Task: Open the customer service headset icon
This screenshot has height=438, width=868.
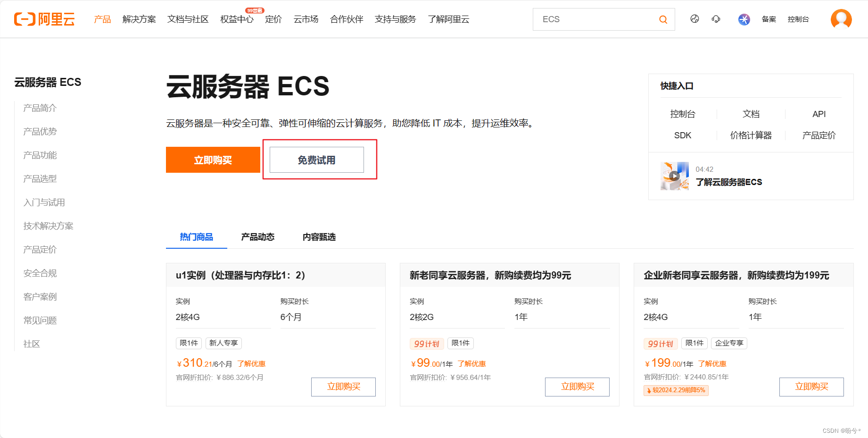Action: pyautogui.click(x=716, y=19)
